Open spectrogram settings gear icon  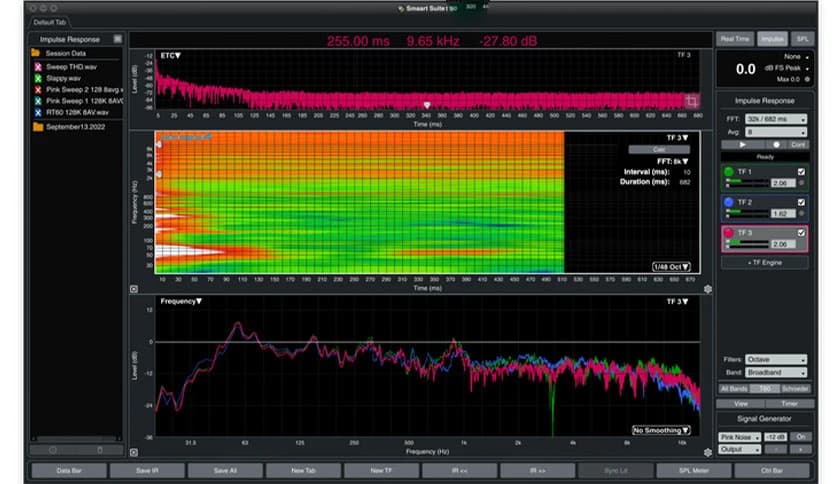pyautogui.click(x=708, y=289)
